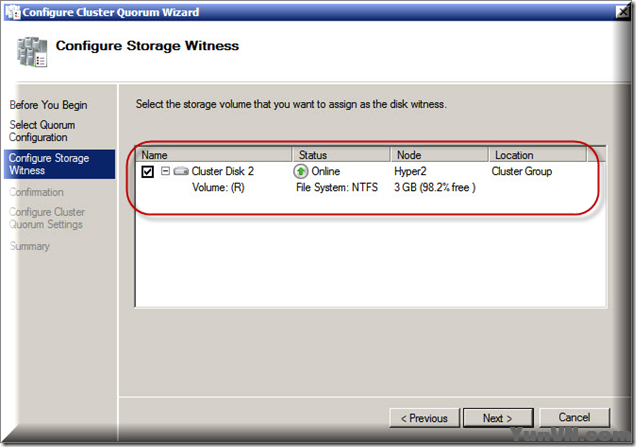Image resolution: width=636 pixels, height=447 pixels.
Task: Toggle the Cluster Disk 2 checkbox
Action: tap(148, 172)
